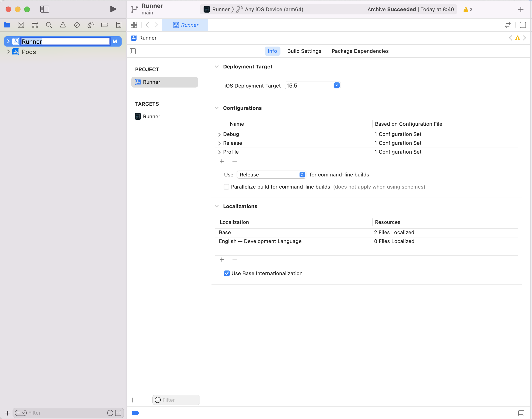
Task: Run the app with Play button
Action: [113, 9]
